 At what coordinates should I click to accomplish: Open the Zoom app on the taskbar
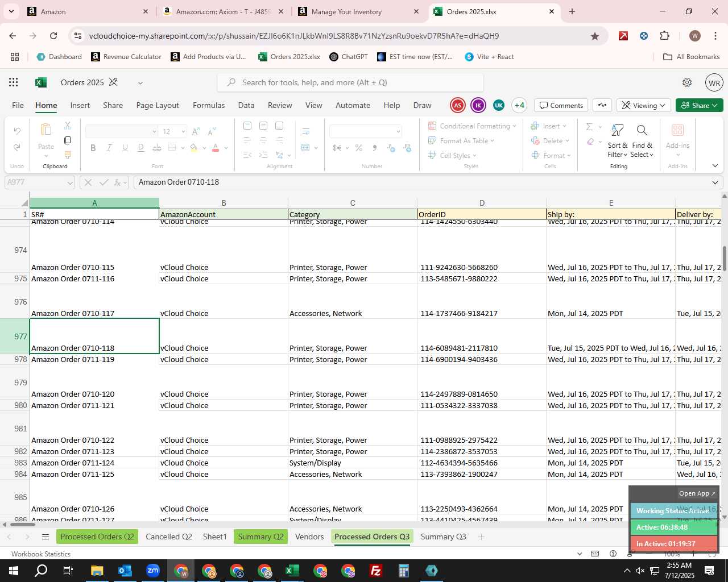pyautogui.click(x=153, y=571)
